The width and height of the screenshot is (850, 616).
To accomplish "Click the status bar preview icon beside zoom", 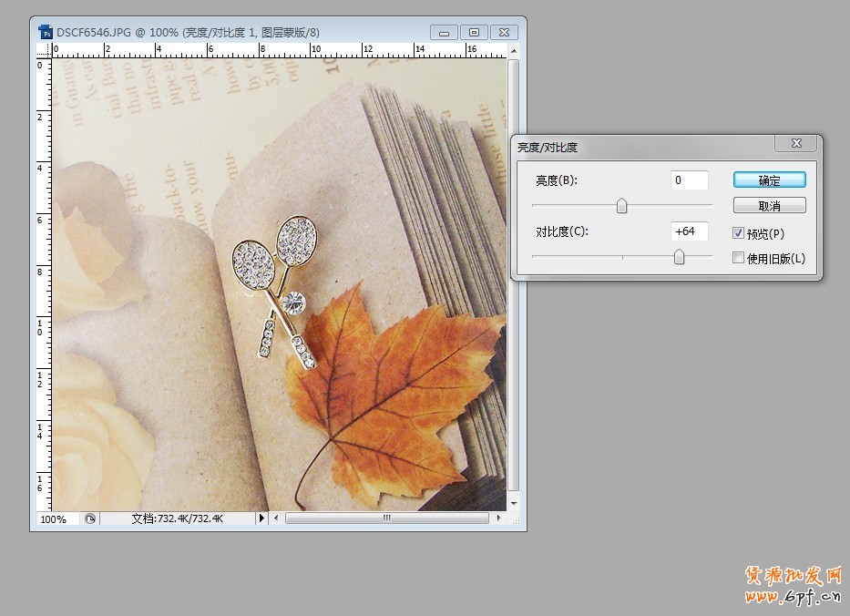I will point(90,518).
